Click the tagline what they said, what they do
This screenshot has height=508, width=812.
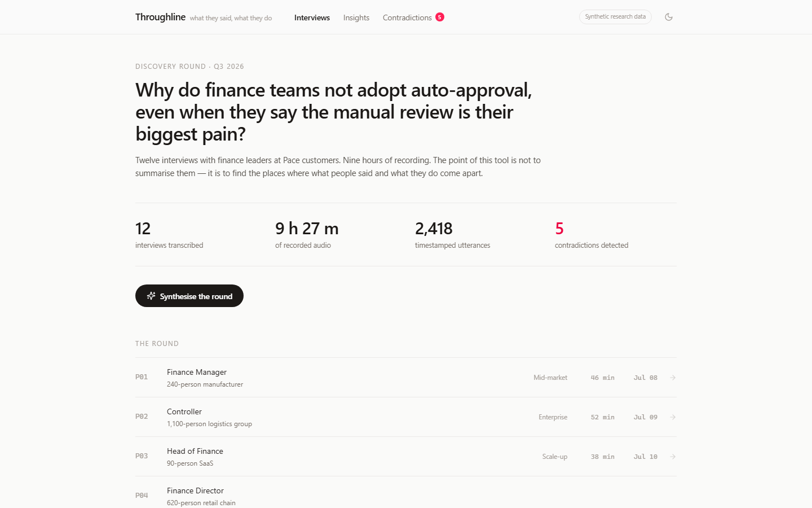pos(231,18)
